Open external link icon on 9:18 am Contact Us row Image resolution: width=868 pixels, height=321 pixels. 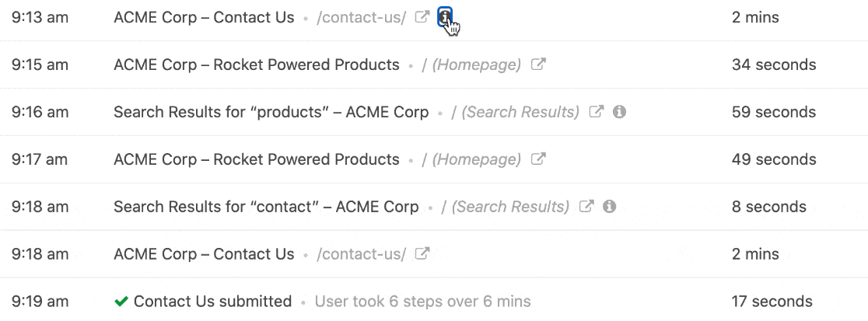coord(422,253)
